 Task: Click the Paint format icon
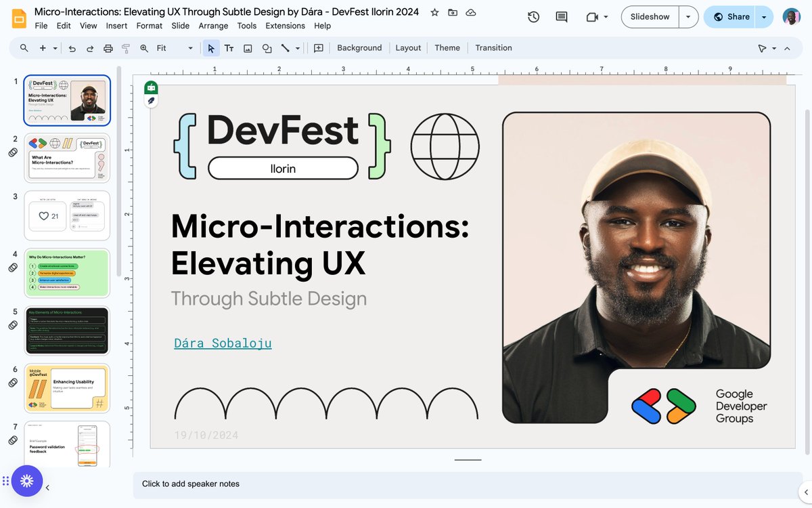(125, 48)
